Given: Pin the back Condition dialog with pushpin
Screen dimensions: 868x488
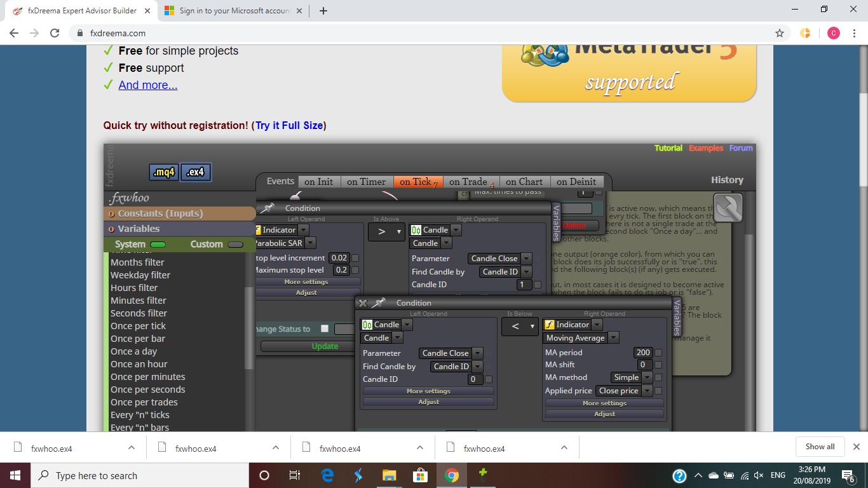Looking at the screenshot, I should coord(268,208).
